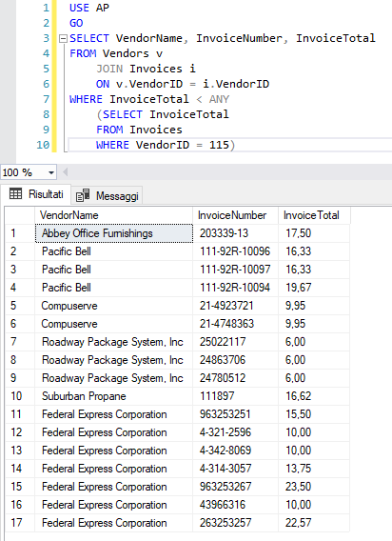Screen dimensions: 392x541
Task: Click the Suburban Propane vendor cell
Action: click(x=114, y=396)
